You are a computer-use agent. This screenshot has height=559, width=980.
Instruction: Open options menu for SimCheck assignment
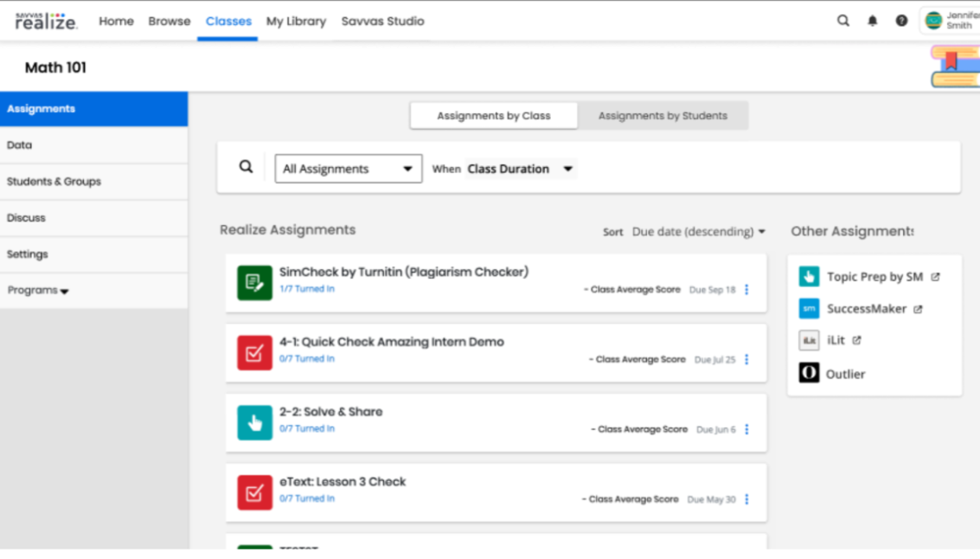pyautogui.click(x=746, y=290)
